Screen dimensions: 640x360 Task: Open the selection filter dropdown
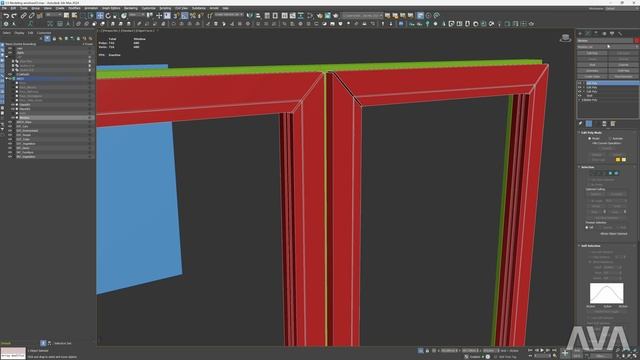click(x=53, y=15)
